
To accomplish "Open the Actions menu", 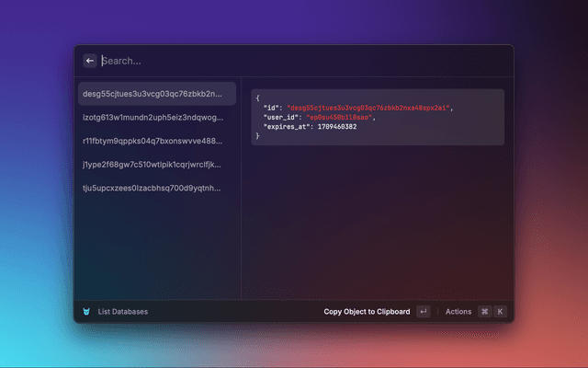I will [458, 311].
